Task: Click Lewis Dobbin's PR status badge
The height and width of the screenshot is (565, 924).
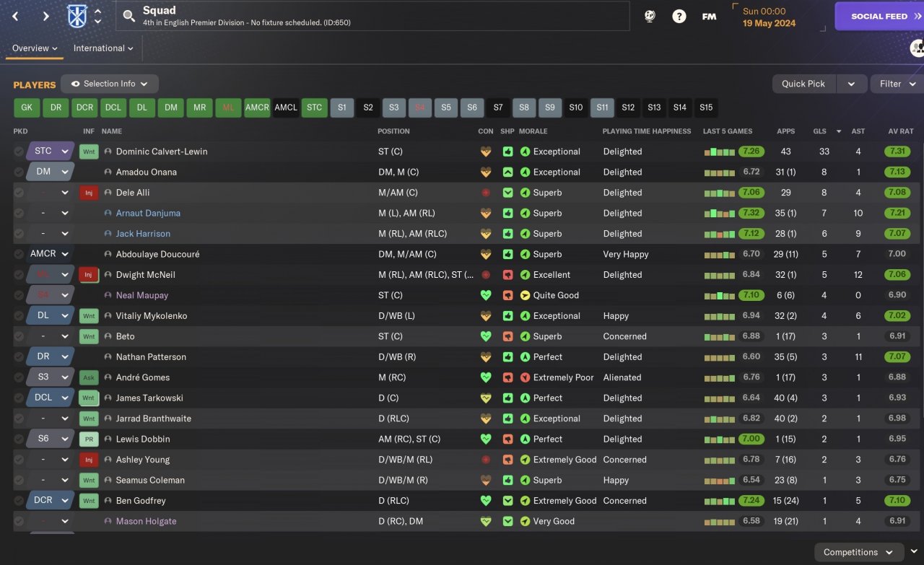Action: pyautogui.click(x=89, y=439)
